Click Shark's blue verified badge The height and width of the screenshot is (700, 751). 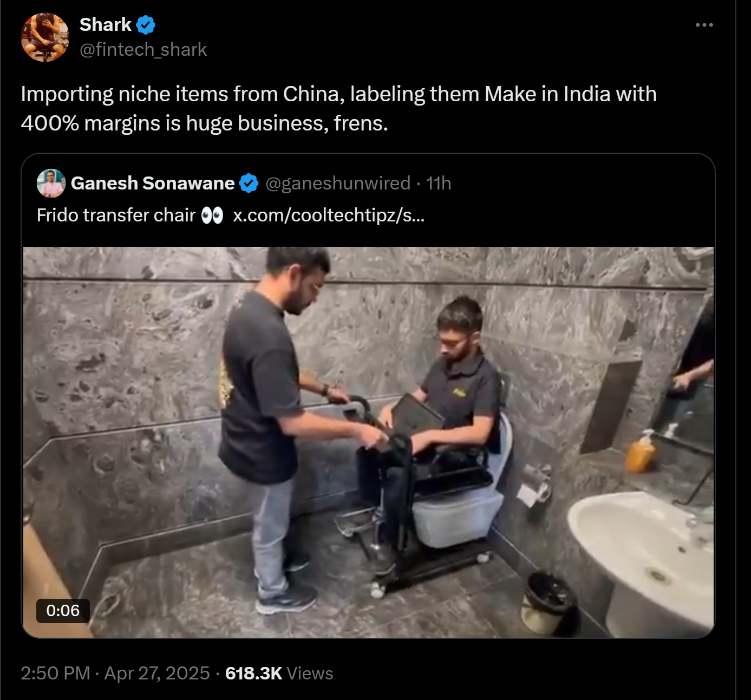[146, 25]
